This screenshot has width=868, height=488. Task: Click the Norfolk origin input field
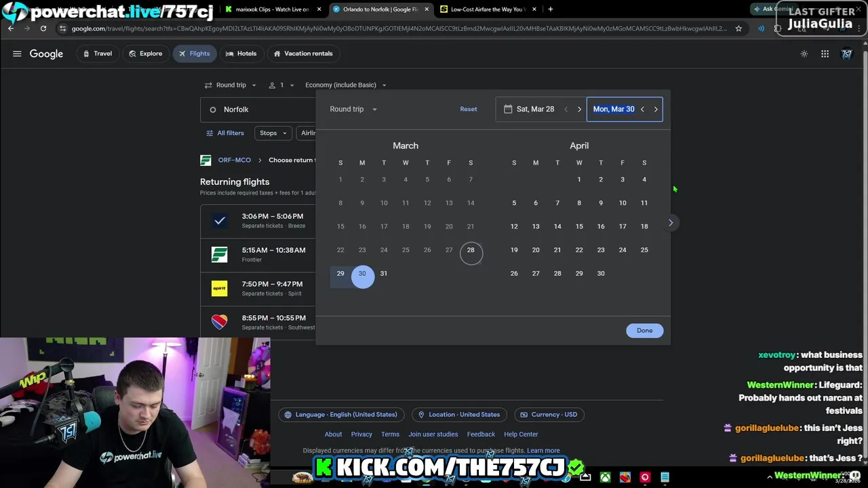(x=258, y=109)
